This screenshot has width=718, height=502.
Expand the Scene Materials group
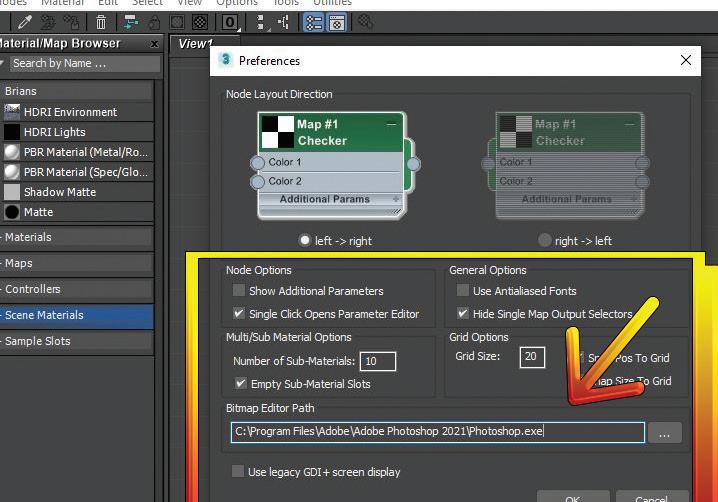[76, 315]
